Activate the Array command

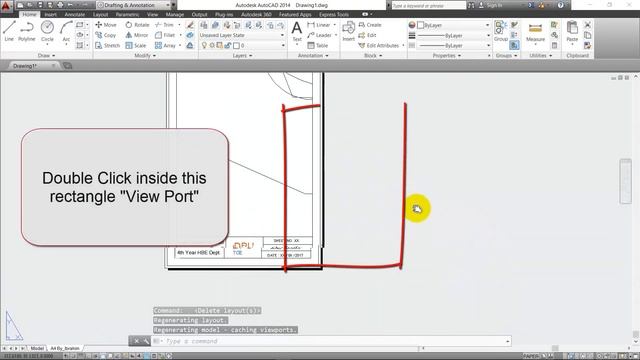(x=165, y=45)
